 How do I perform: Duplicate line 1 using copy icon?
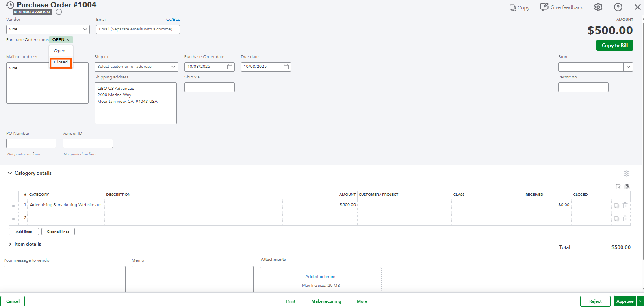click(x=616, y=205)
